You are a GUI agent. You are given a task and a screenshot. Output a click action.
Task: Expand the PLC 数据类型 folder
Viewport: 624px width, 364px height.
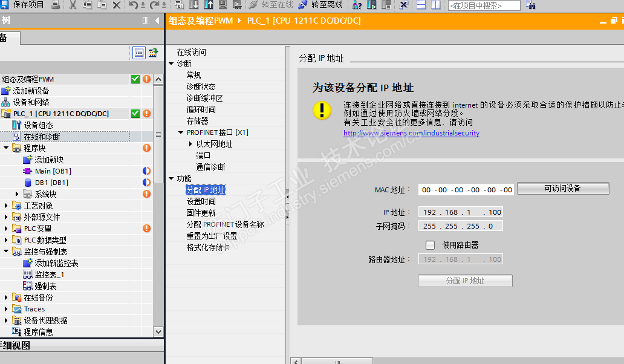(6, 240)
